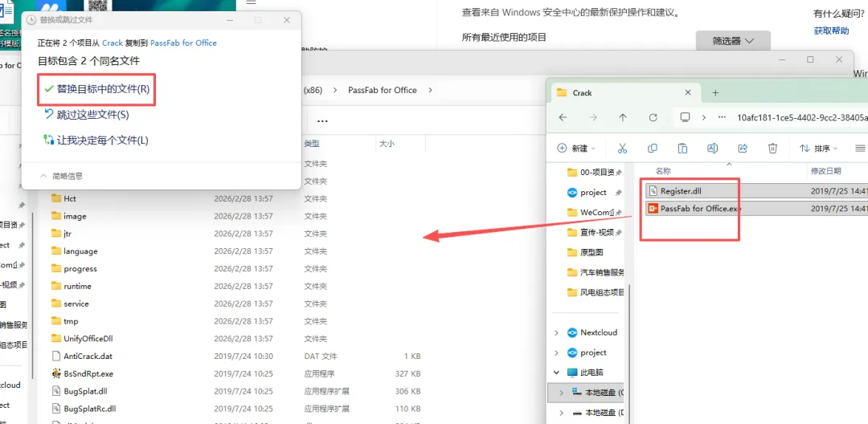Viewport: 868px width, 424px height.
Task: Collapse the brief info details chevron
Action: point(43,176)
